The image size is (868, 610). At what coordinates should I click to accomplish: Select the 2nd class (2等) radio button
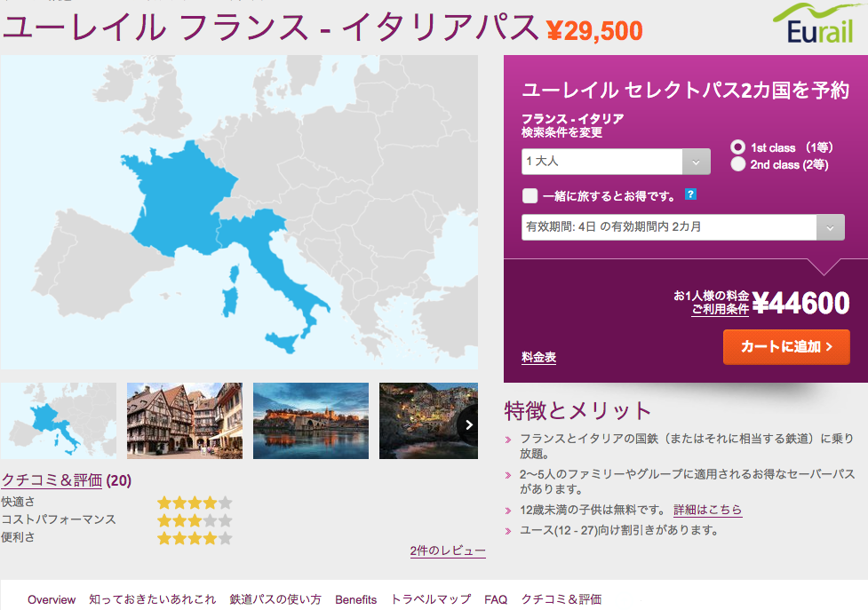tap(737, 164)
